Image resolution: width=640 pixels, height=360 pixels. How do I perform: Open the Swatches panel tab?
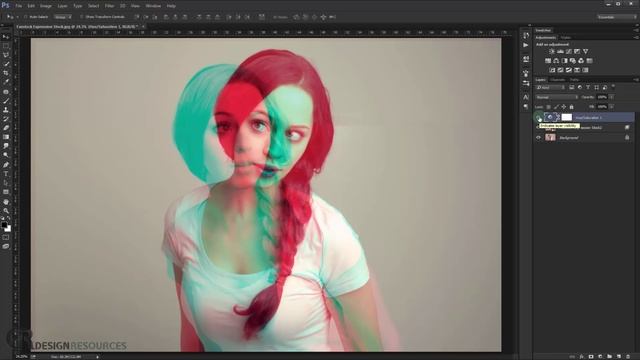coord(543,30)
